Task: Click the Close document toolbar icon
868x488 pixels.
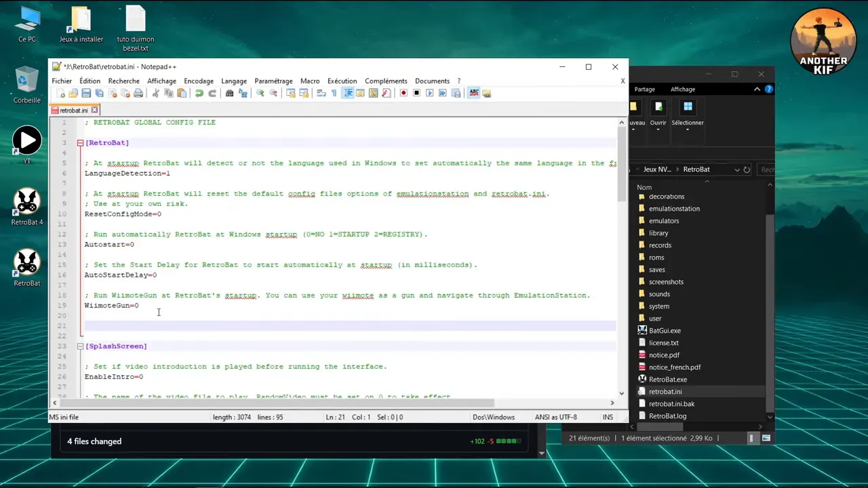Action: click(113, 94)
